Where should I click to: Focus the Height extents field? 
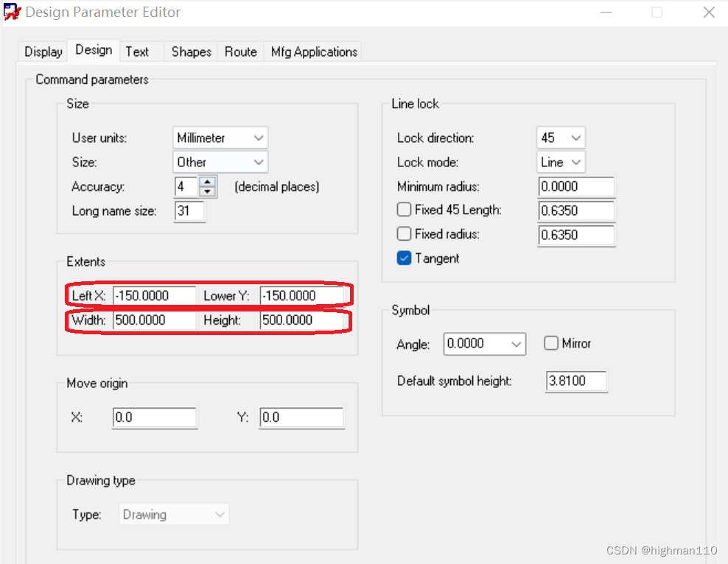click(x=302, y=320)
